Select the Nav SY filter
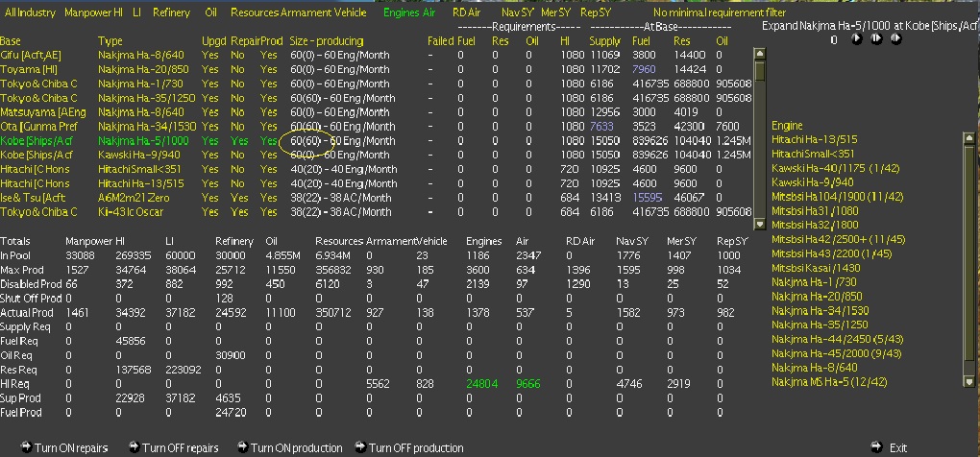This screenshot has height=457, width=980. [518, 12]
